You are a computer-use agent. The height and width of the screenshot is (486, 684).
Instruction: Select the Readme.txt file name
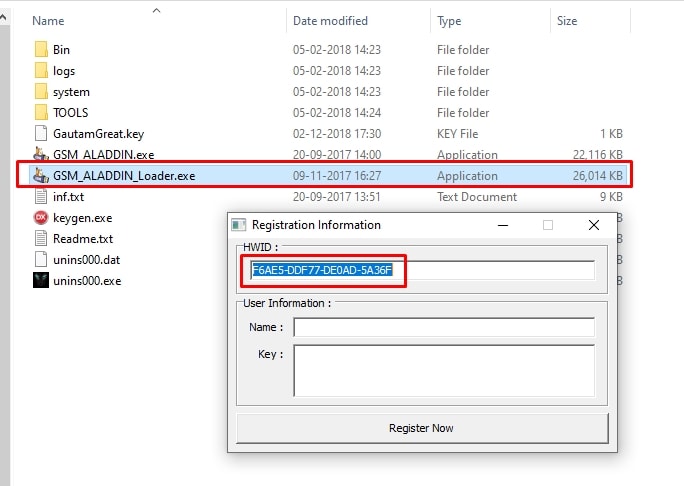pos(83,239)
